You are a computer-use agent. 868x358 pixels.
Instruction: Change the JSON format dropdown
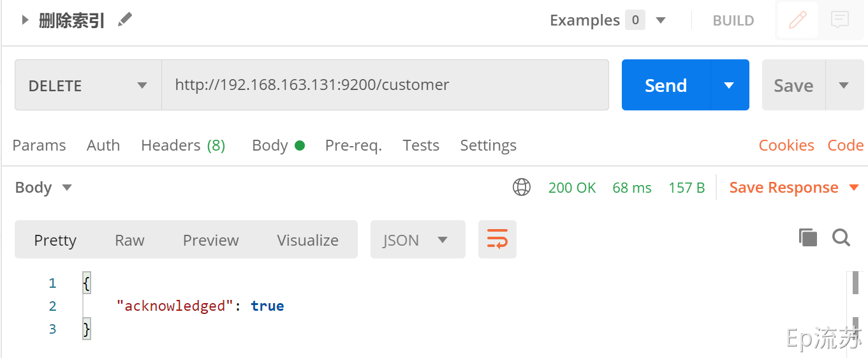coord(417,240)
